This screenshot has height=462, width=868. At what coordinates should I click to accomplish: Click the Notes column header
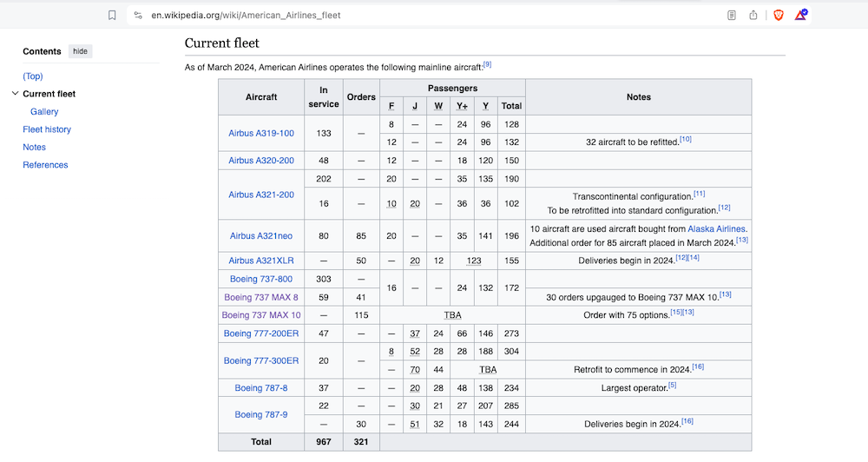[639, 97]
